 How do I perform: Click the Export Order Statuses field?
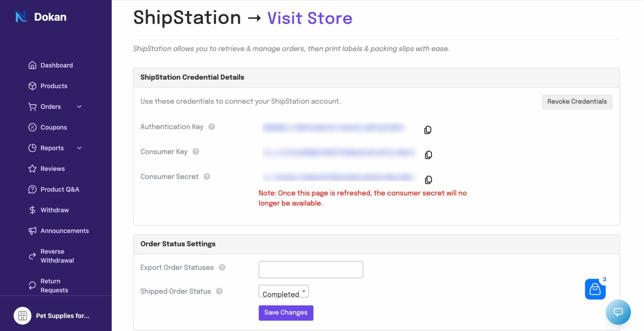[x=311, y=269]
